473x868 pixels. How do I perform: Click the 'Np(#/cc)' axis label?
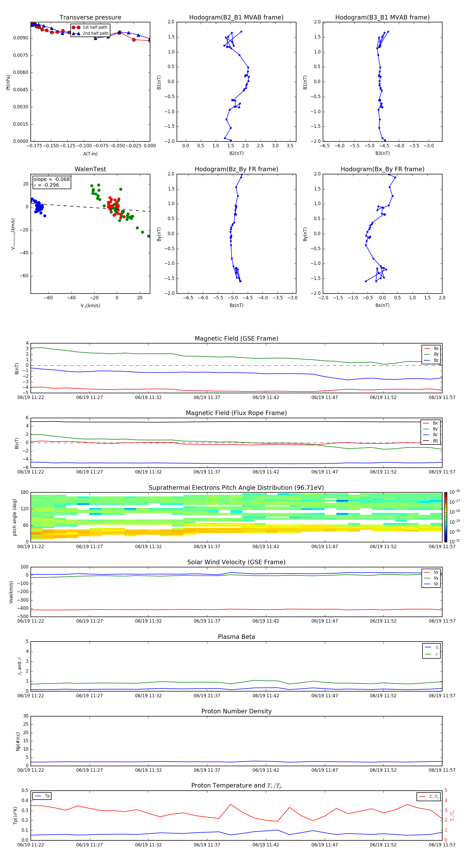[18, 741]
